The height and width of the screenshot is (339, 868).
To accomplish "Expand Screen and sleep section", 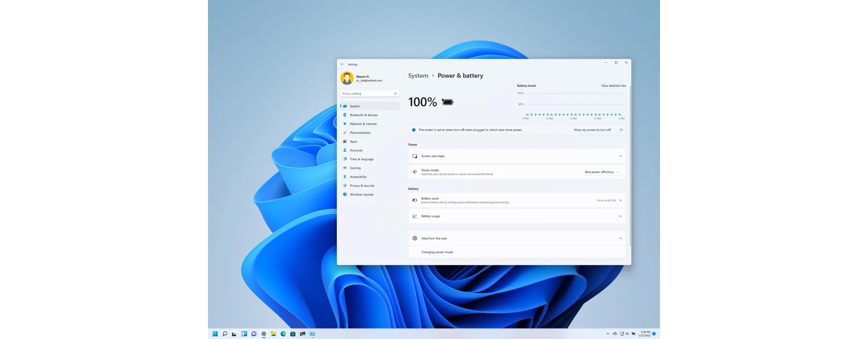I will coord(620,156).
